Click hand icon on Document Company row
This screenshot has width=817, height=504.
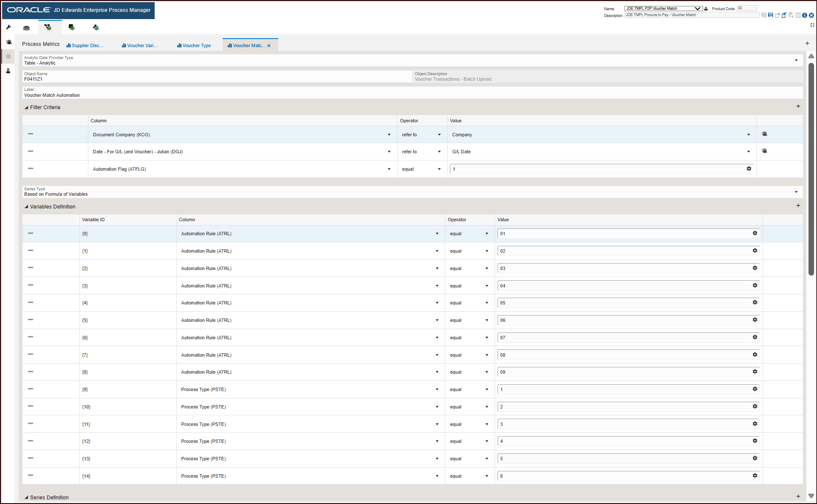coord(764,134)
